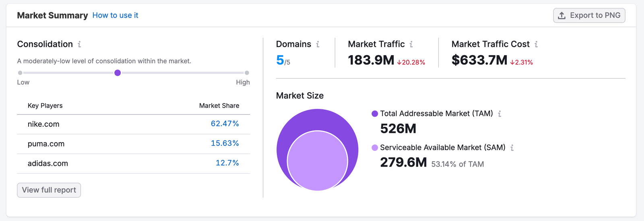Viewport: 644px width, 221px height.
Task: Open the How to use it link
Action: 115,15
